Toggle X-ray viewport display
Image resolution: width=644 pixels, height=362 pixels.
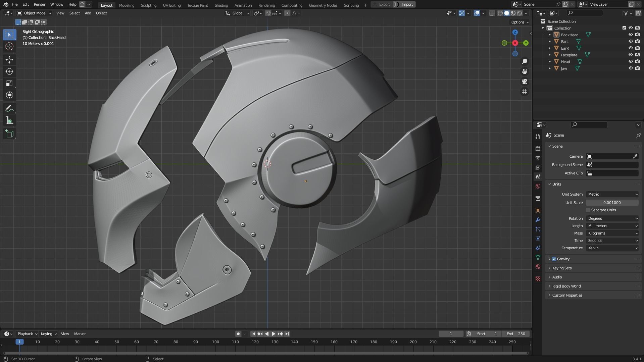coord(492,13)
